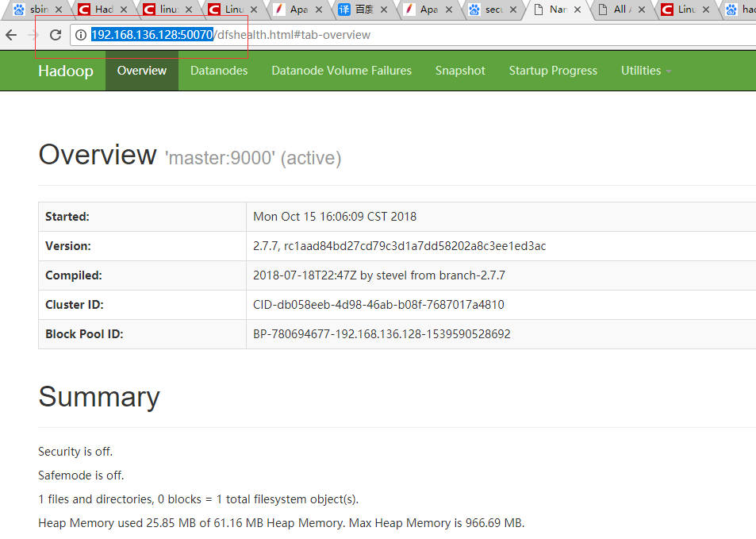Click the greyed-out forward arrow
This screenshot has width=756, height=539.
33,35
